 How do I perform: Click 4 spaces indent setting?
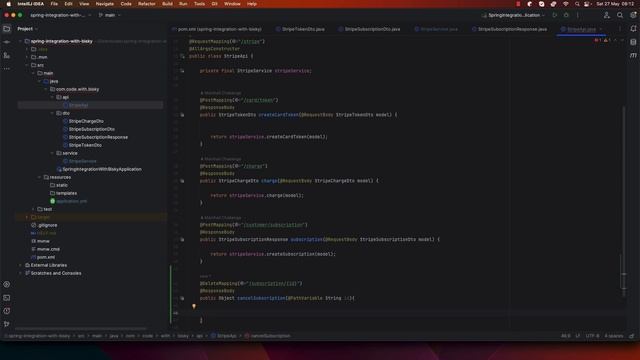(613, 336)
